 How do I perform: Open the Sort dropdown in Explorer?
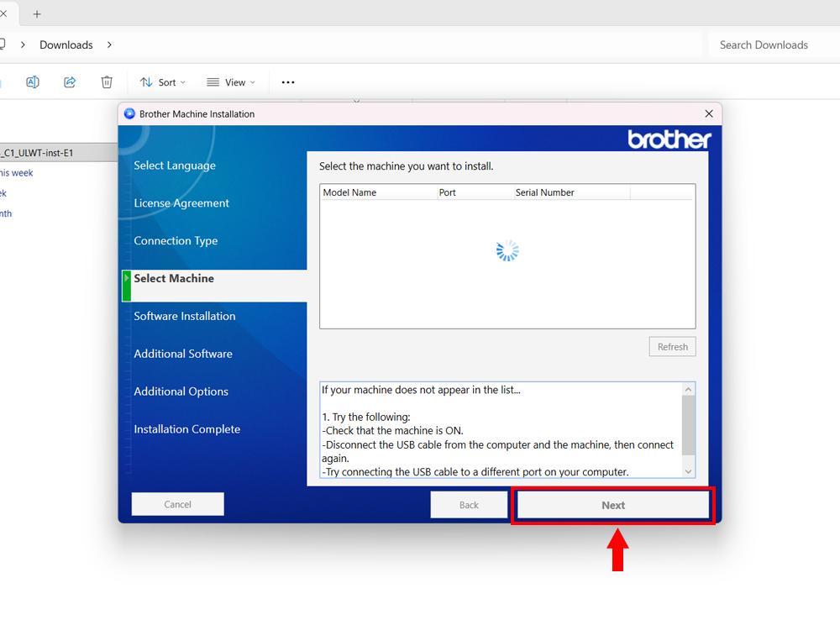click(163, 82)
